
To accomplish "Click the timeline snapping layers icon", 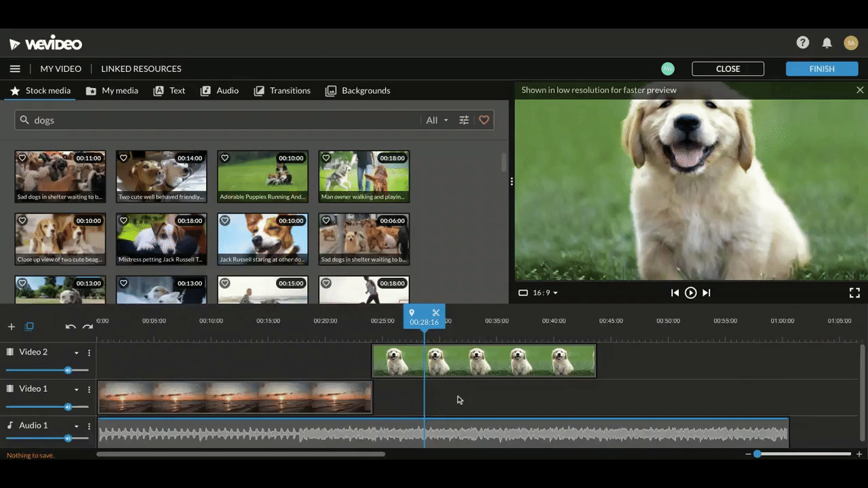I will pyautogui.click(x=29, y=327).
